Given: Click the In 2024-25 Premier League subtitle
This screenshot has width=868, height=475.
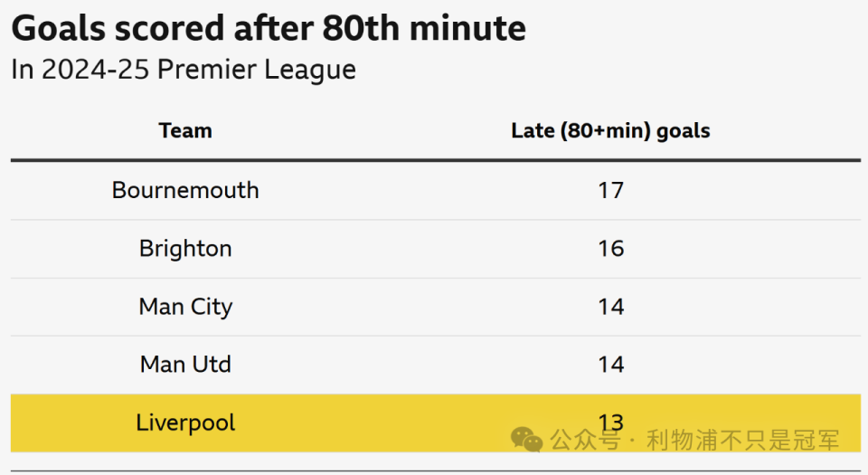Looking at the screenshot, I should tap(184, 70).
